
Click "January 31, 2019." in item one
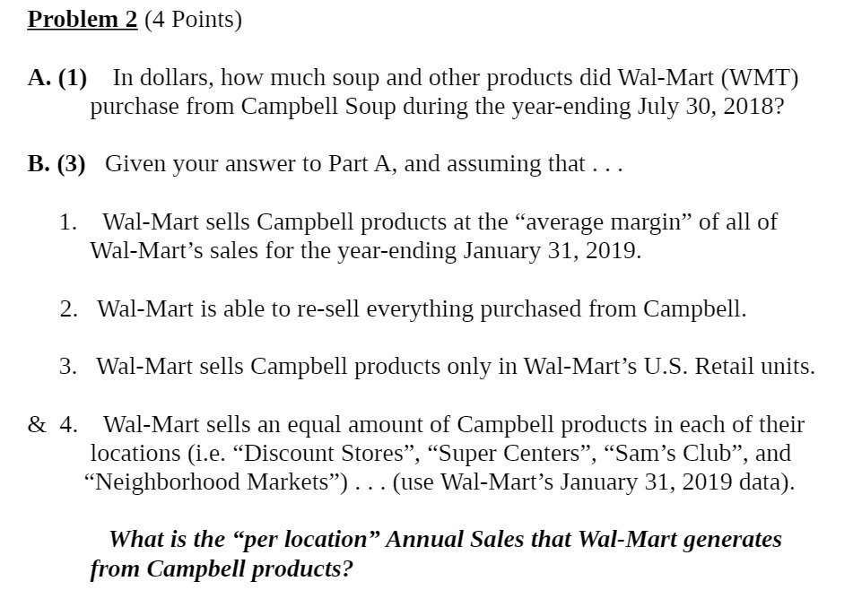[553, 251]
